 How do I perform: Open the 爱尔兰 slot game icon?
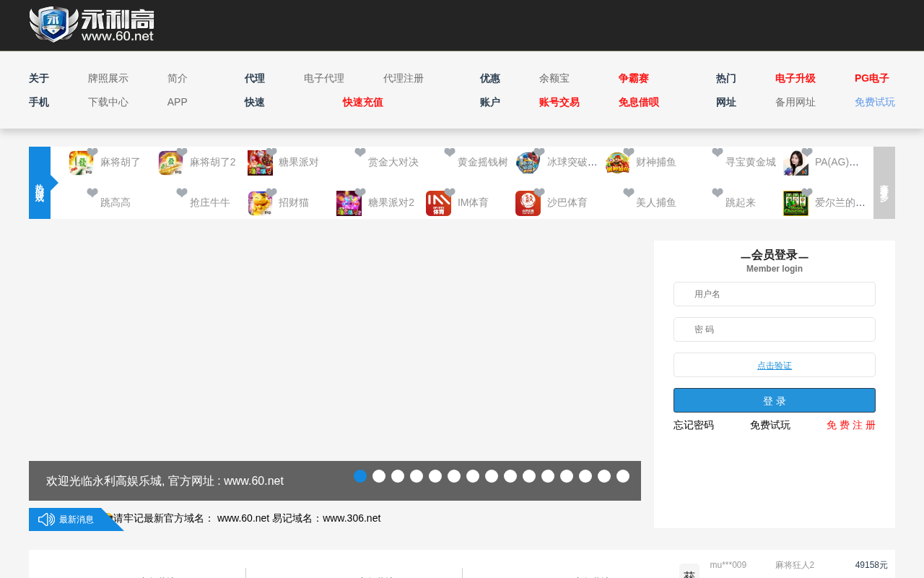pyautogui.click(x=796, y=204)
